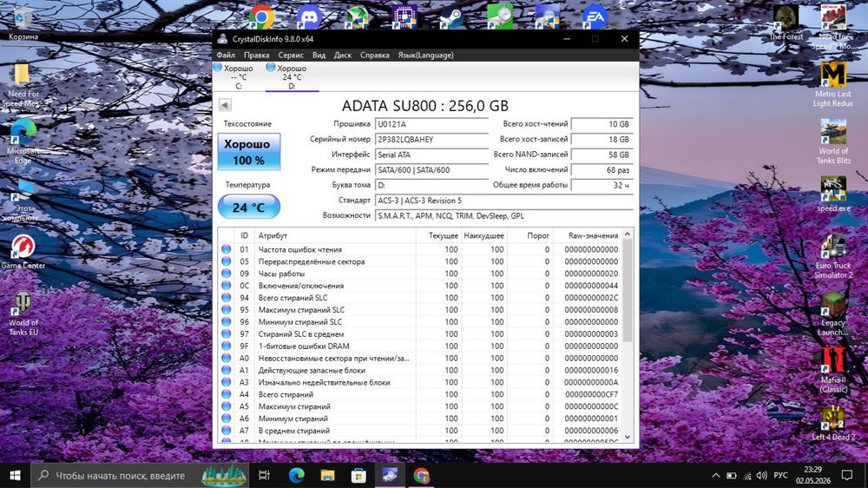Open Task View on the taskbar
Viewport: 868px width, 488px height.
(x=264, y=475)
